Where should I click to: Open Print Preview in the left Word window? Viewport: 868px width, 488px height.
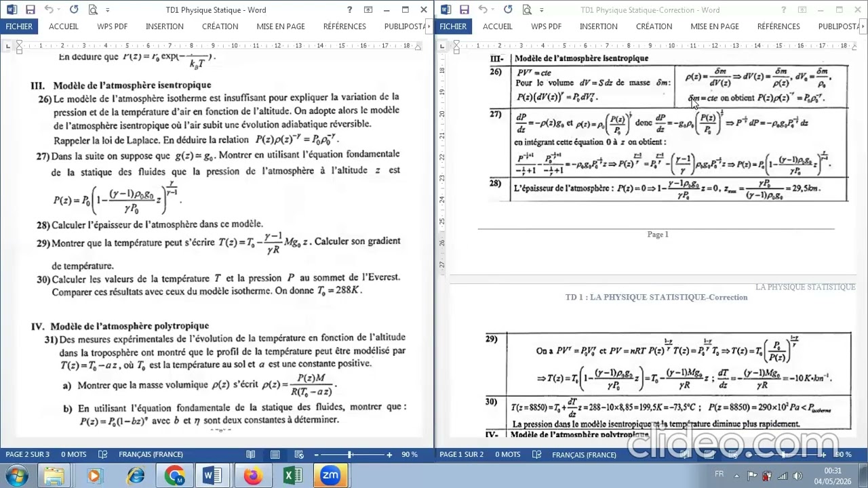[x=93, y=10]
